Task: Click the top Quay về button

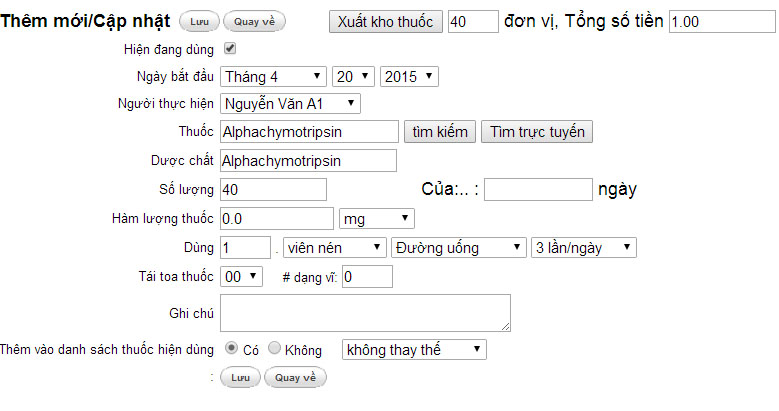Action: pos(254,22)
